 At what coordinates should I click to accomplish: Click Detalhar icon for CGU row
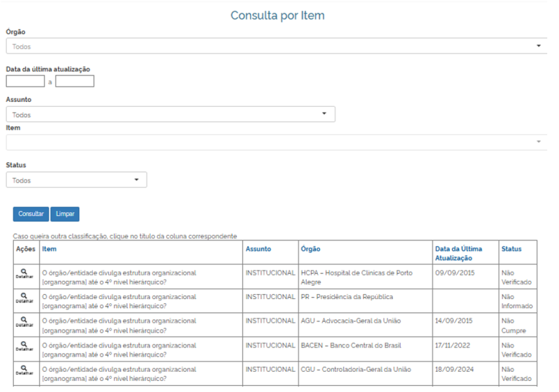coord(24,370)
